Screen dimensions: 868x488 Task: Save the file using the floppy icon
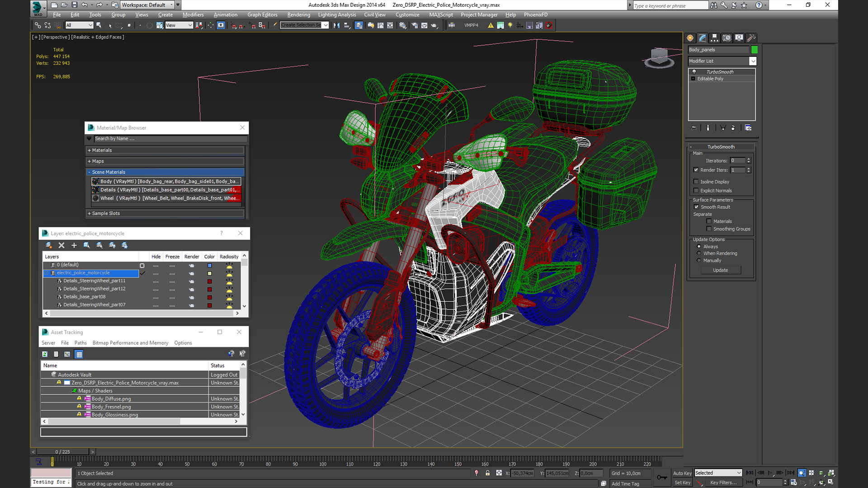75,5
